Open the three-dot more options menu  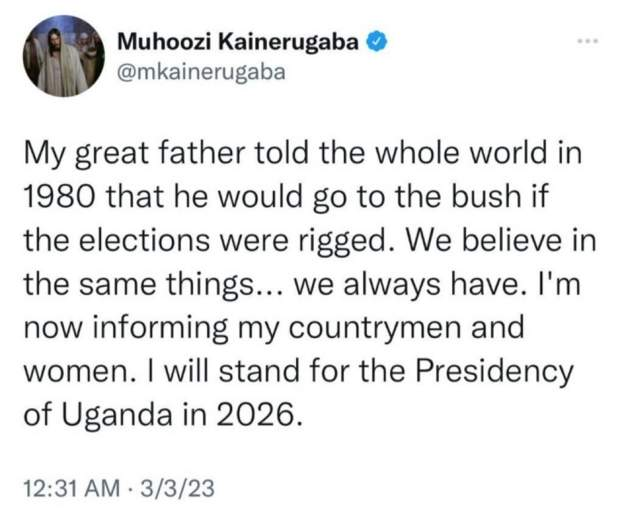point(588,42)
